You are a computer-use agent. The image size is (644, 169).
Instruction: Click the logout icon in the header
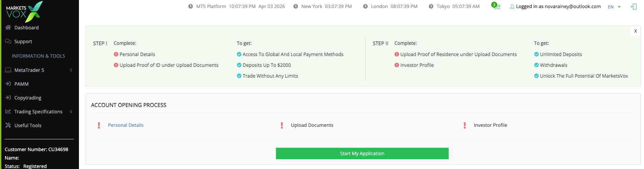634,6
